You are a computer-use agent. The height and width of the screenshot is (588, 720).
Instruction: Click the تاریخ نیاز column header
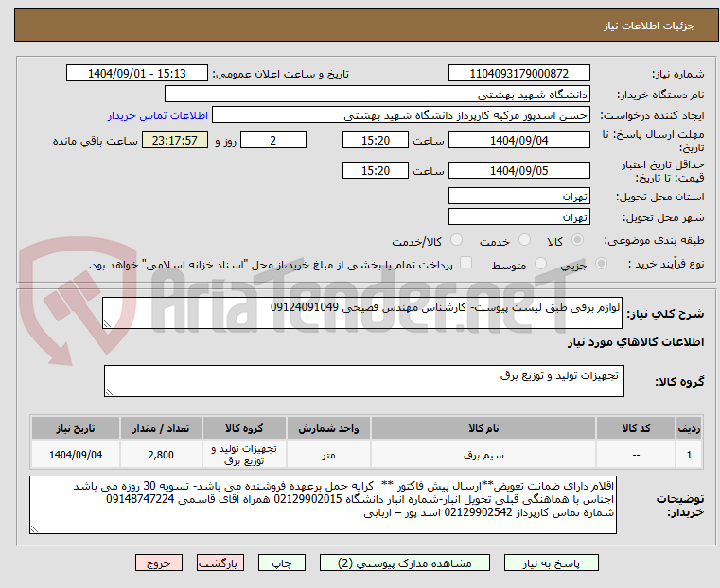tap(76, 428)
